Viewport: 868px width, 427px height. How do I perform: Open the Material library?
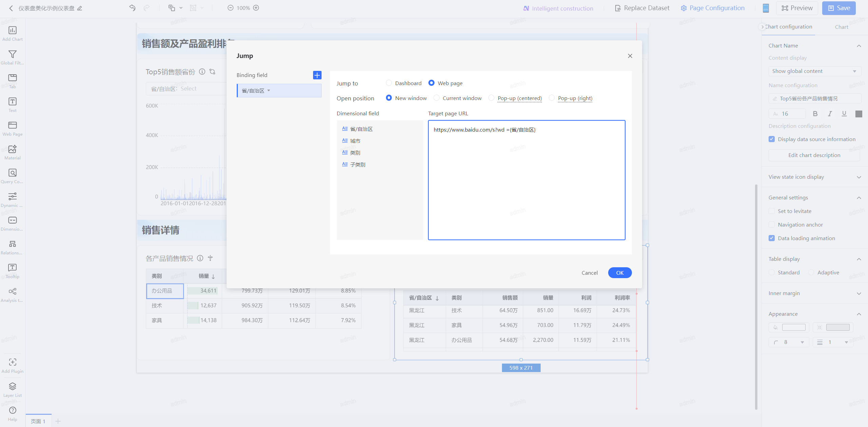tap(13, 152)
